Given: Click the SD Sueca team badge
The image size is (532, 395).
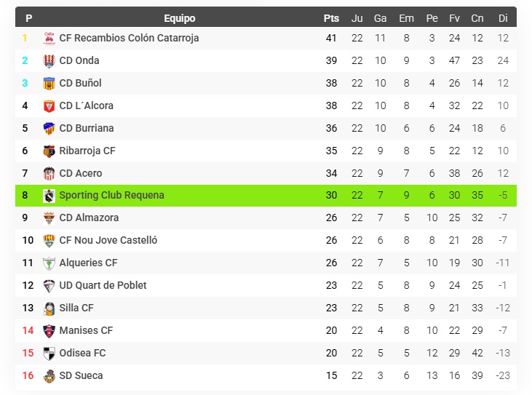Looking at the screenshot, I should (x=49, y=375).
